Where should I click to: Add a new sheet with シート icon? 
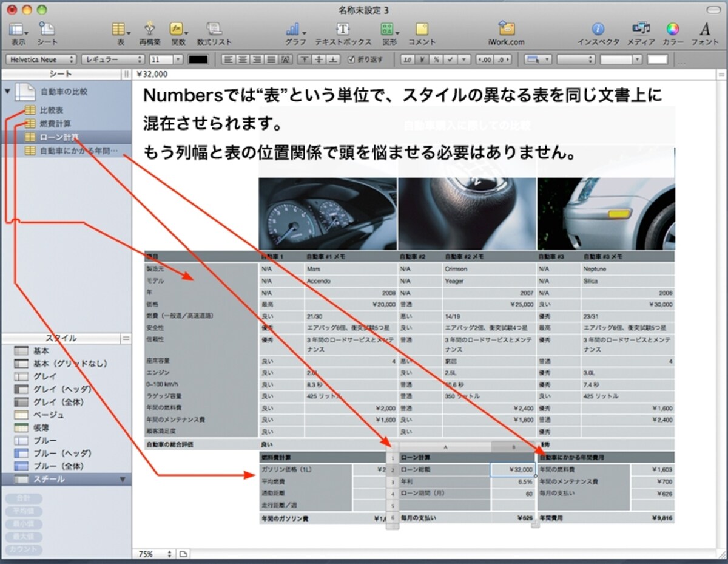tap(47, 33)
